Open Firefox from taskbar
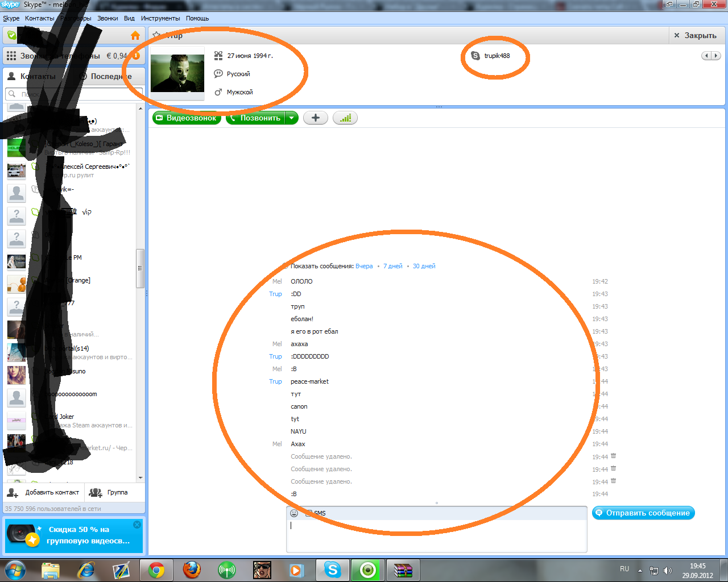The image size is (728, 582). (192, 570)
